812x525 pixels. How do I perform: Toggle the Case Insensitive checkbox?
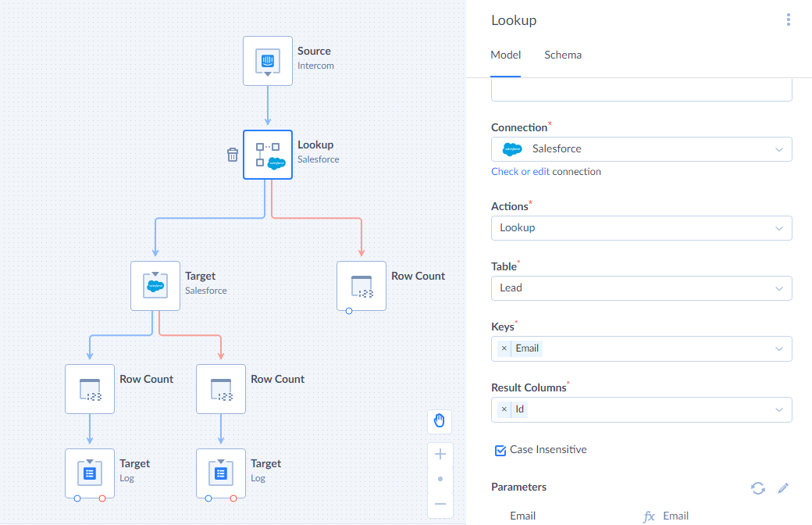point(500,450)
